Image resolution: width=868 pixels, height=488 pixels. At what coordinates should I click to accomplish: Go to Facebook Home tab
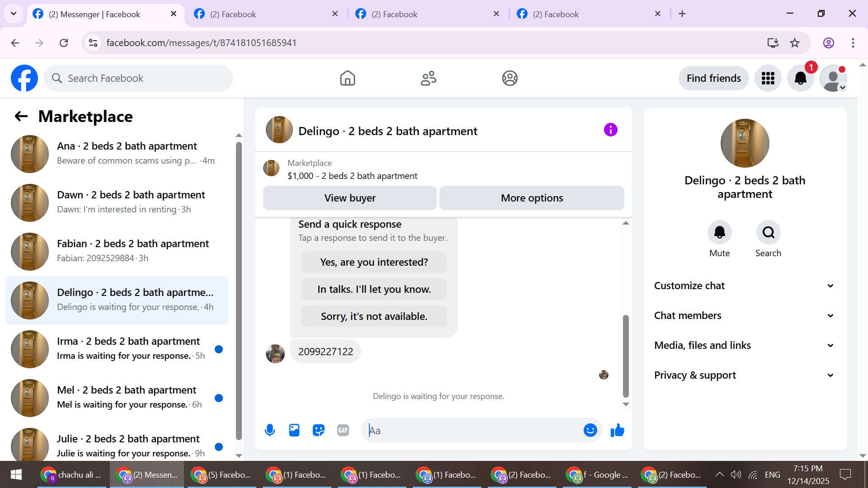[347, 78]
